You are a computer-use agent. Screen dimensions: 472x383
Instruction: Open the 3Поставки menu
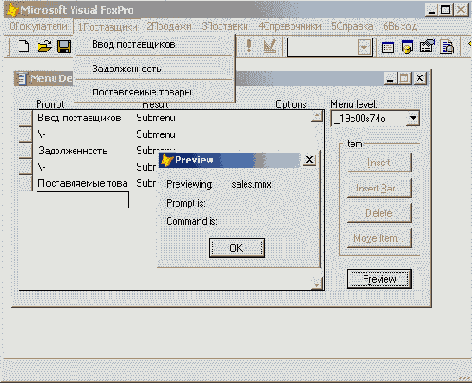click(224, 26)
